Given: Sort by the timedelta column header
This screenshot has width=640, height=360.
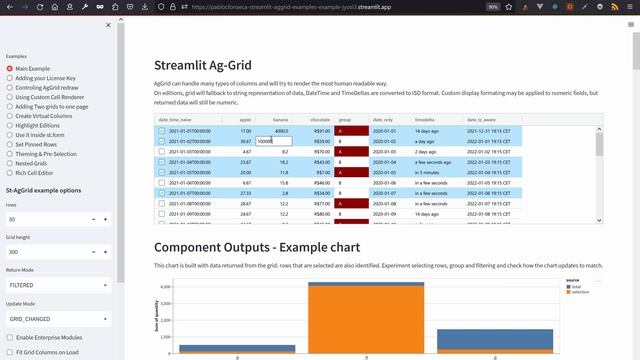Looking at the screenshot, I should 424,120.
